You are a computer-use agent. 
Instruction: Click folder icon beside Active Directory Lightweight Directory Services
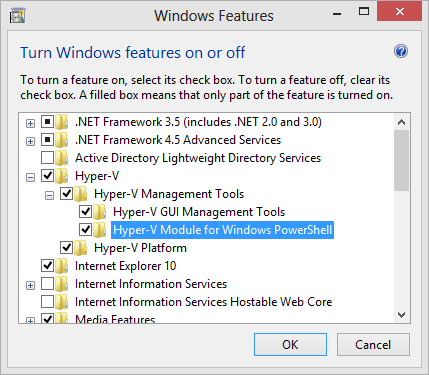62,158
